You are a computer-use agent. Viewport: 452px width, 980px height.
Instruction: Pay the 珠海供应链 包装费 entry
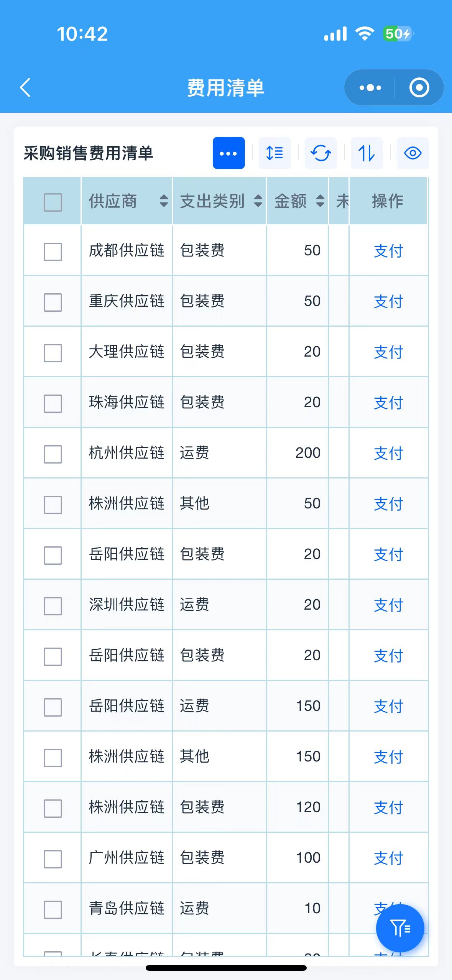point(388,403)
